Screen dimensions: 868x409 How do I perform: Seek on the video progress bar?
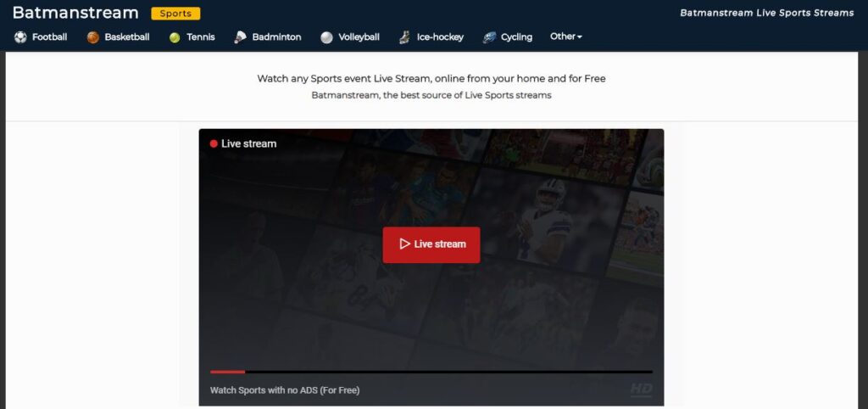(431, 372)
